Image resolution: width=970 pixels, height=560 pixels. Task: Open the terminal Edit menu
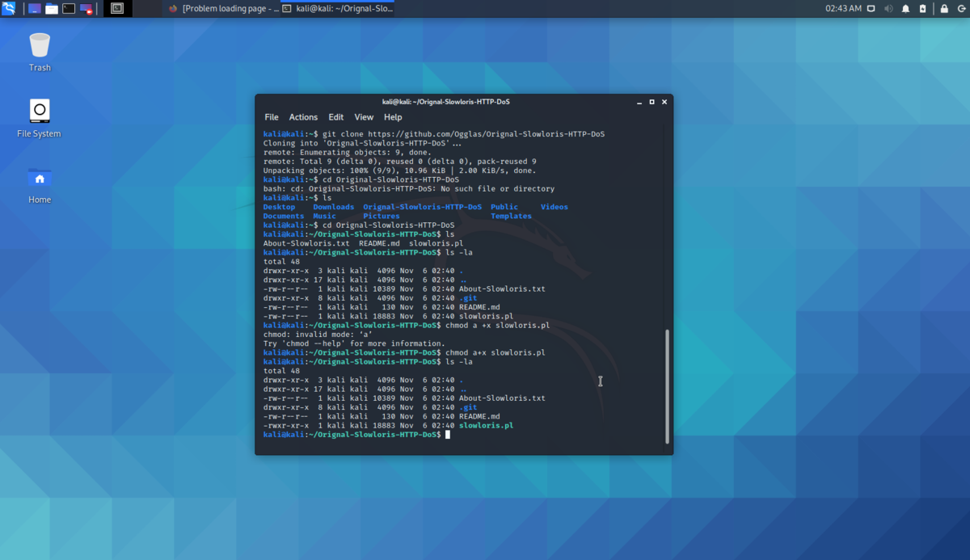pyautogui.click(x=336, y=117)
